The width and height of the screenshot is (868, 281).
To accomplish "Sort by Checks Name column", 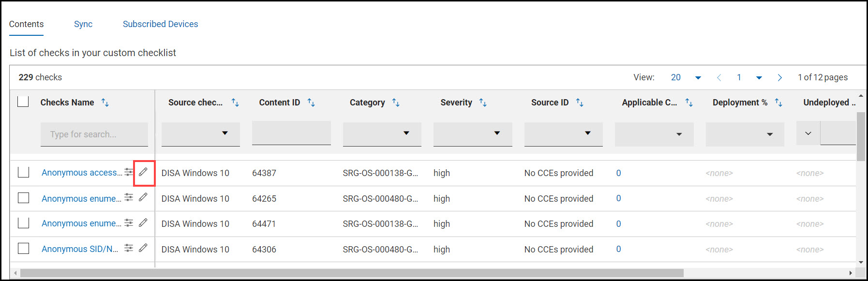I will (105, 103).
